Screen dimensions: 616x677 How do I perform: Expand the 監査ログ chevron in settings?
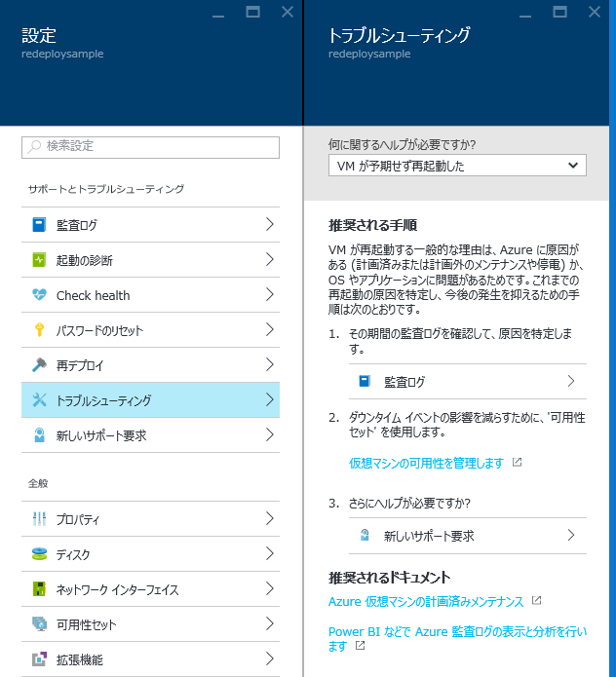(270, 224)
